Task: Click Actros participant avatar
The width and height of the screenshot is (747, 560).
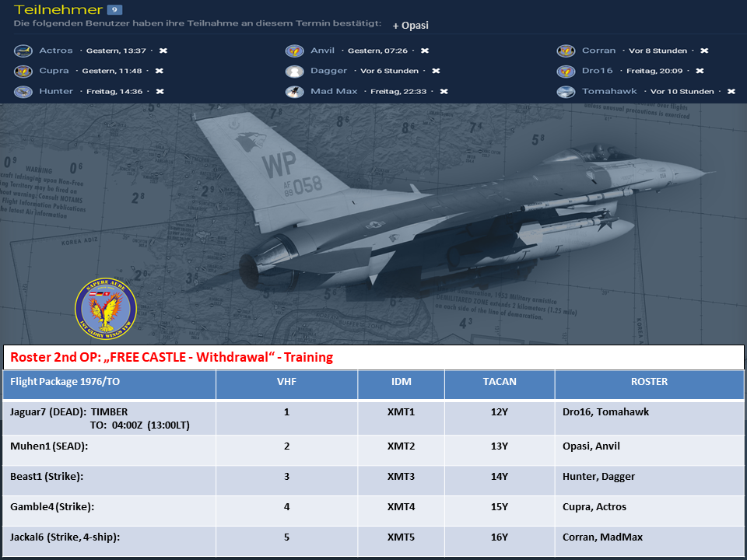Action: (x=23, y=51)
